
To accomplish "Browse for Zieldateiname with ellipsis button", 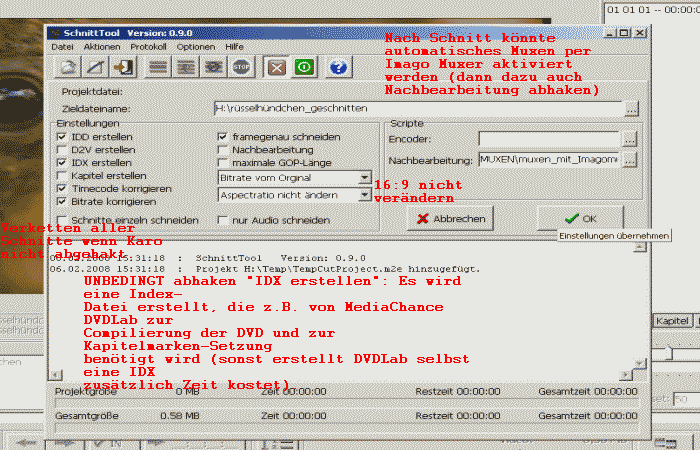I will coord(631,107).
